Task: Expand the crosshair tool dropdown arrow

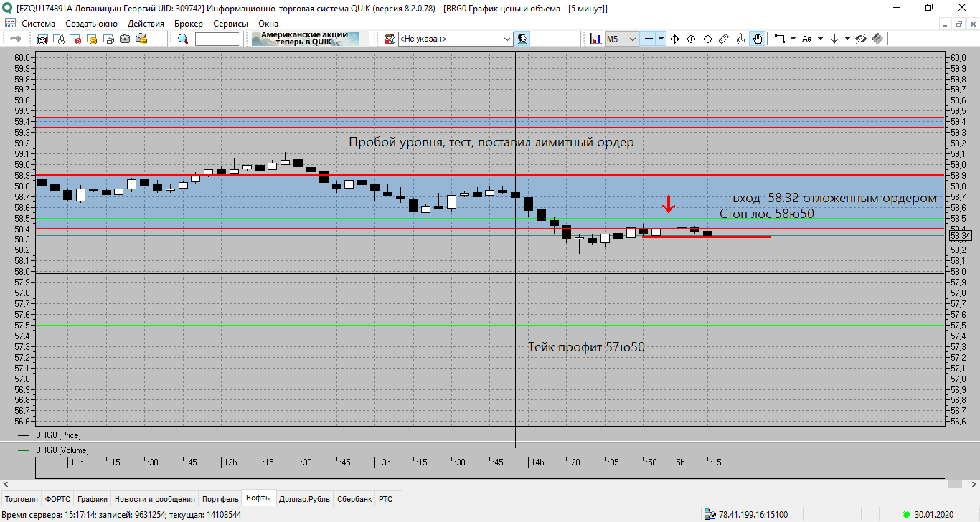Action: 661,39
